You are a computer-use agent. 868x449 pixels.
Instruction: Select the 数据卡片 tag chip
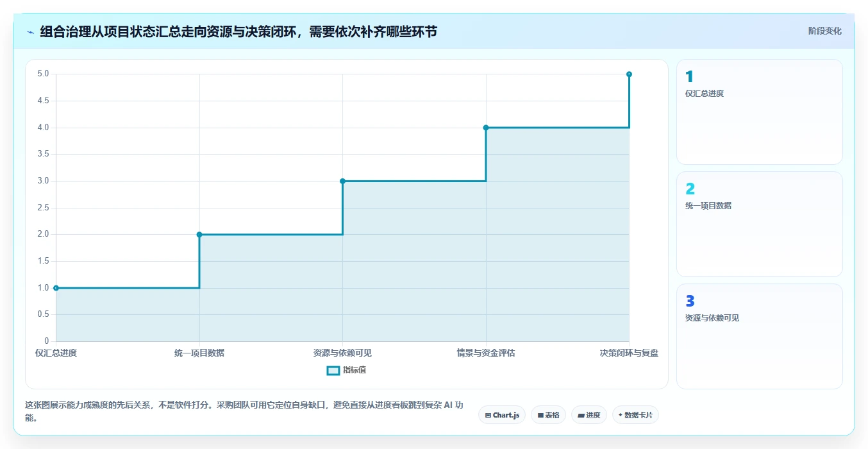(635, 415)
